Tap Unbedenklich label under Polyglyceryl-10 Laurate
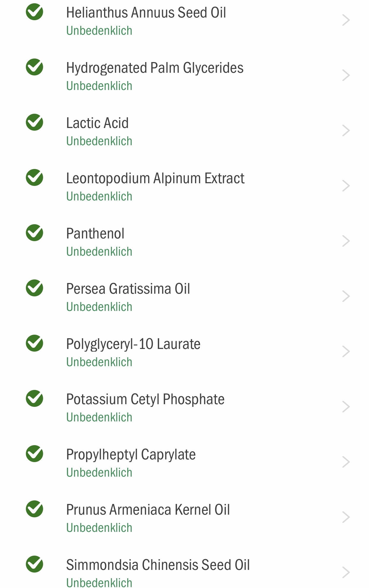This screenshot has height=588, width=369. pos(99,362)
